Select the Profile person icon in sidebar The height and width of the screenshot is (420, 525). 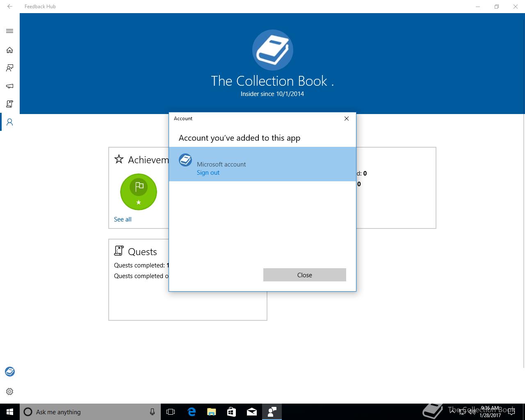click(x=10, y=122)
